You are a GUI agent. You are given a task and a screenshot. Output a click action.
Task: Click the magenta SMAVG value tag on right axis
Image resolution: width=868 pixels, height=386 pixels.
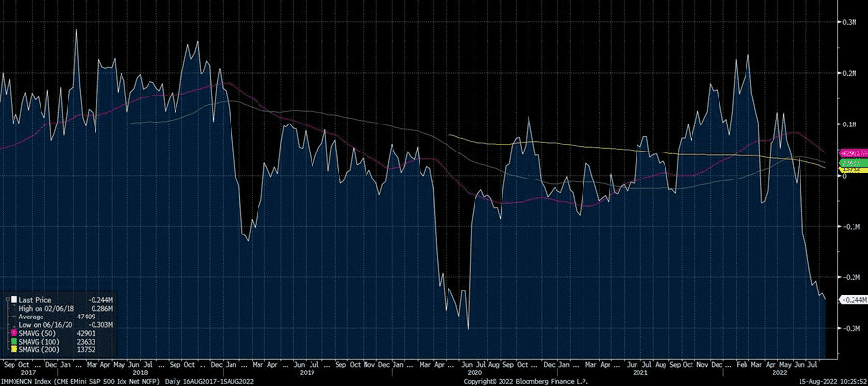point(853,153)
